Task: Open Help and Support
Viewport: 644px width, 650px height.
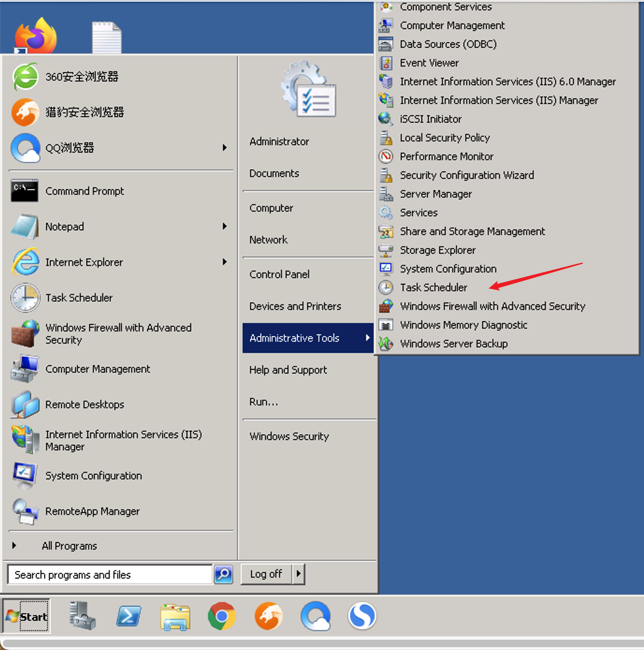Action: tap(288, 370)
